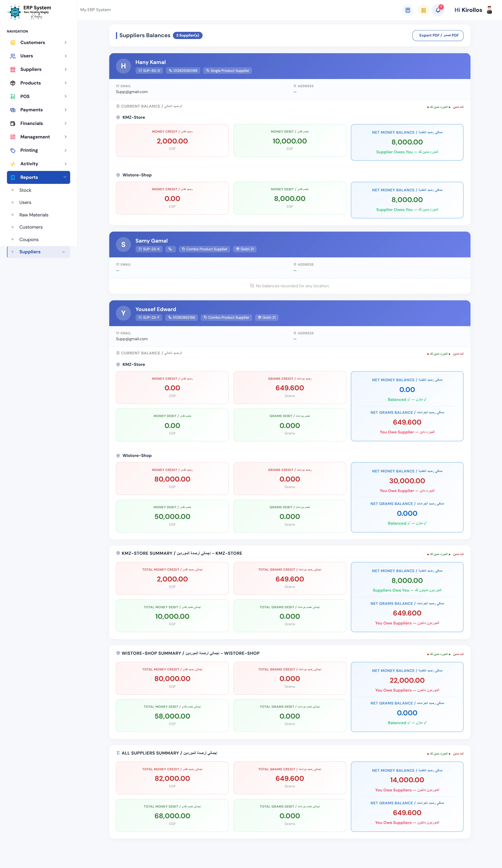Click the 3 Supplier(s) badge
The height and width of the screenshot is (868, 502).
[x=188, y=35]
